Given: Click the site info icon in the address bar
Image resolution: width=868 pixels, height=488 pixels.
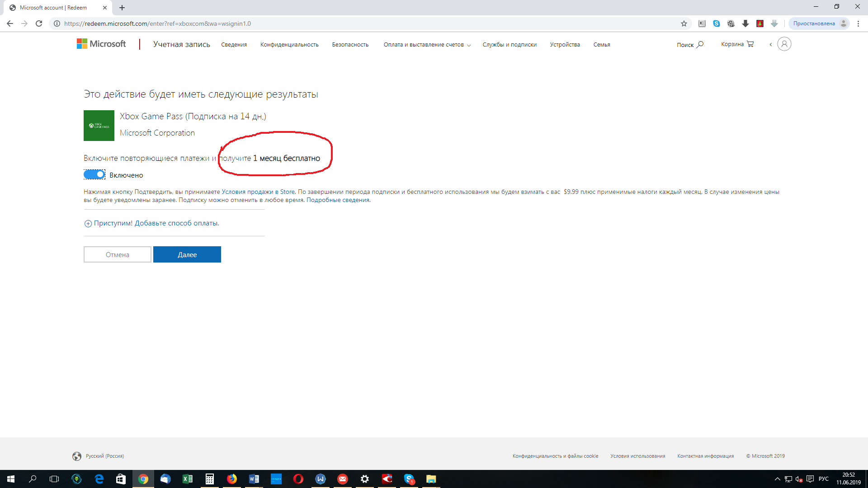Looking at the screenshot, I should coord(57,23).
